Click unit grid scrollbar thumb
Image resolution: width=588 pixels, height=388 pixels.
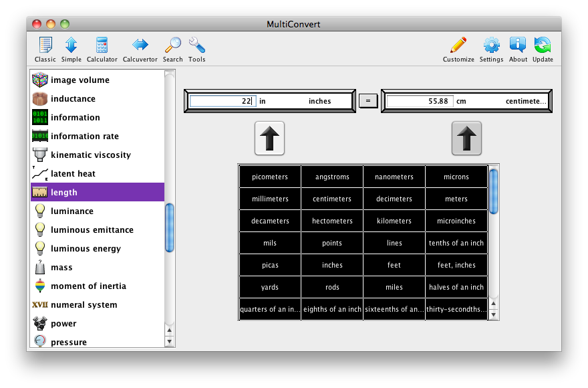pyautogui.click(x=494, y=191)
